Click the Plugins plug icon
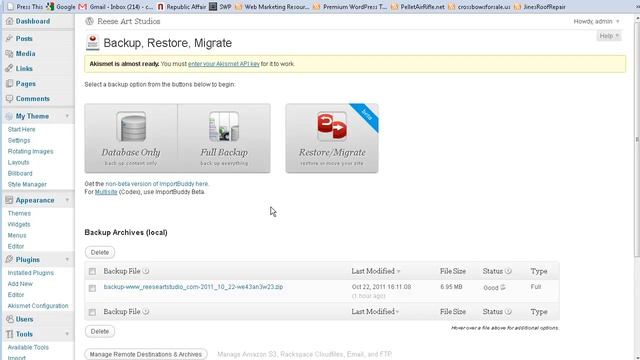Screen dimensions: 640x360 pos(9,259)
